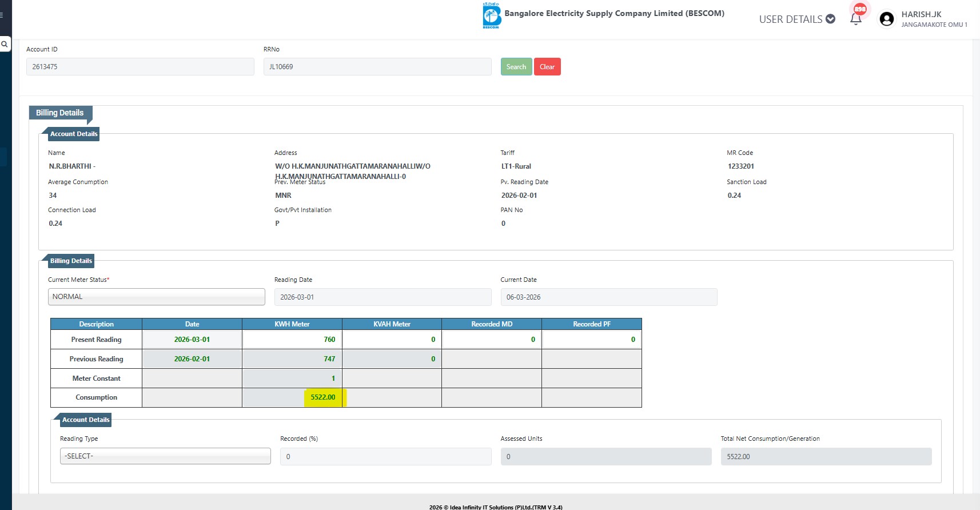Click the Account Details section label
Image resolution: width=980 pixels, height=510 pixels.
pos(73,134)
